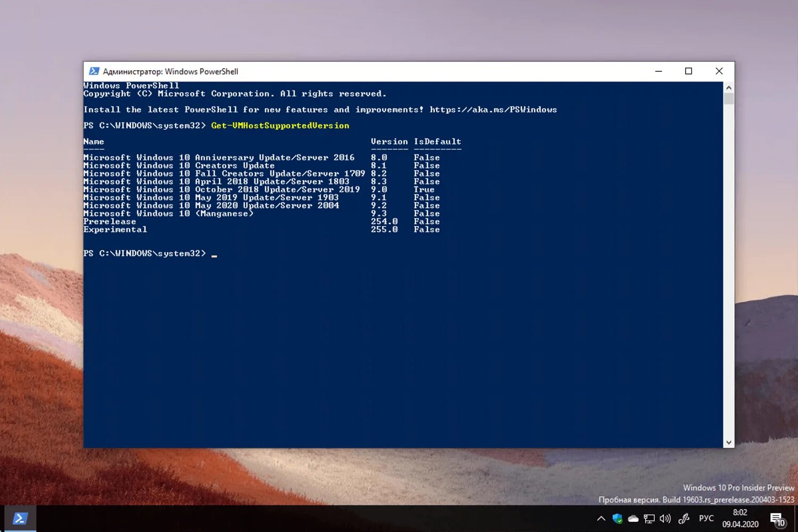The image size is (798, 532).
Task: Click the Windows 10 Creators Update row
Action: [262, 165]
